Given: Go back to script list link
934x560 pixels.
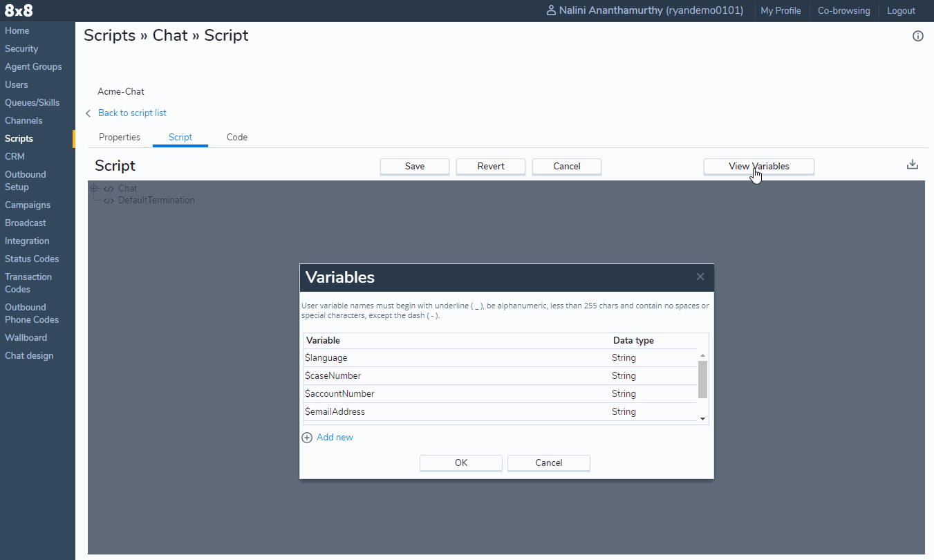Looking at the screenshot, I should [132, 113].
